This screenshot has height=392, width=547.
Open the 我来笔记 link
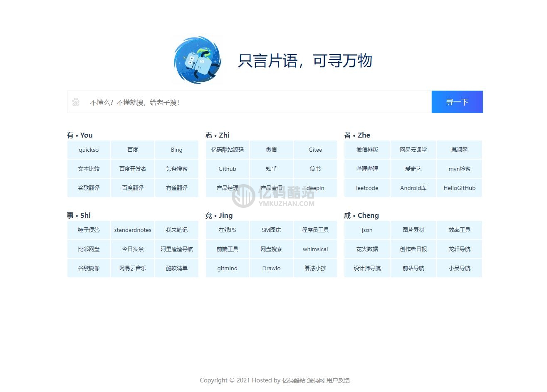coord(177,230)
